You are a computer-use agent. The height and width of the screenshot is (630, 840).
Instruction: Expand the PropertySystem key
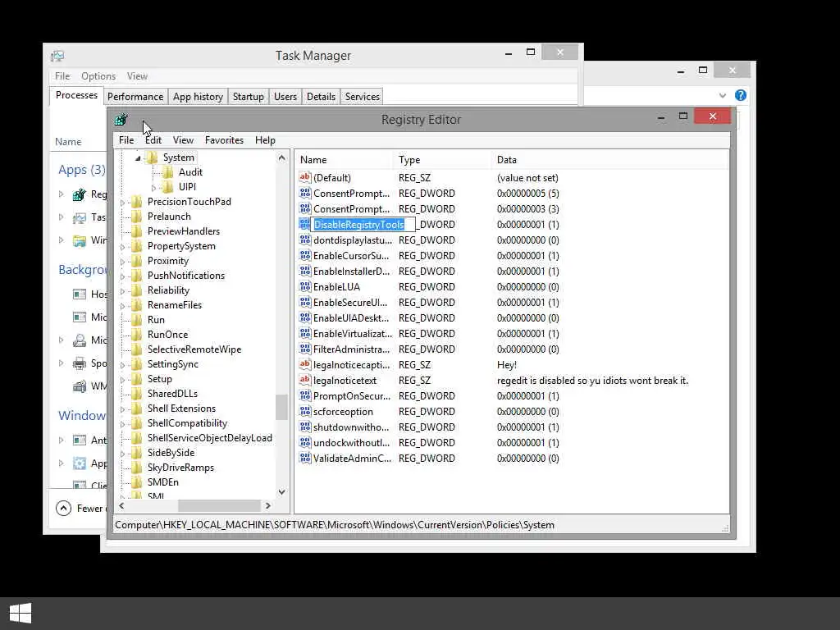pos(123,247)
